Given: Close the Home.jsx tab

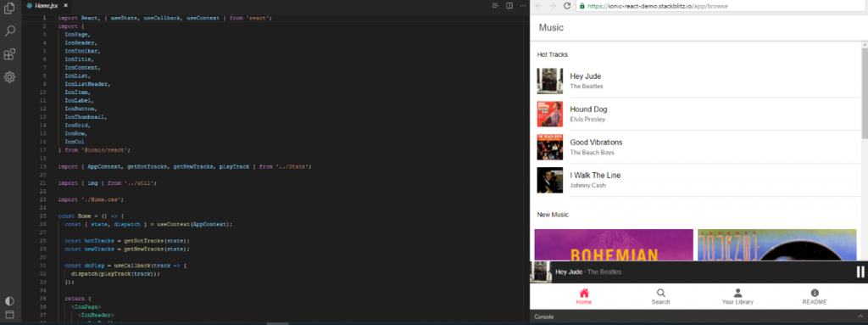Looking at the screenshot, I should [65, 6].
